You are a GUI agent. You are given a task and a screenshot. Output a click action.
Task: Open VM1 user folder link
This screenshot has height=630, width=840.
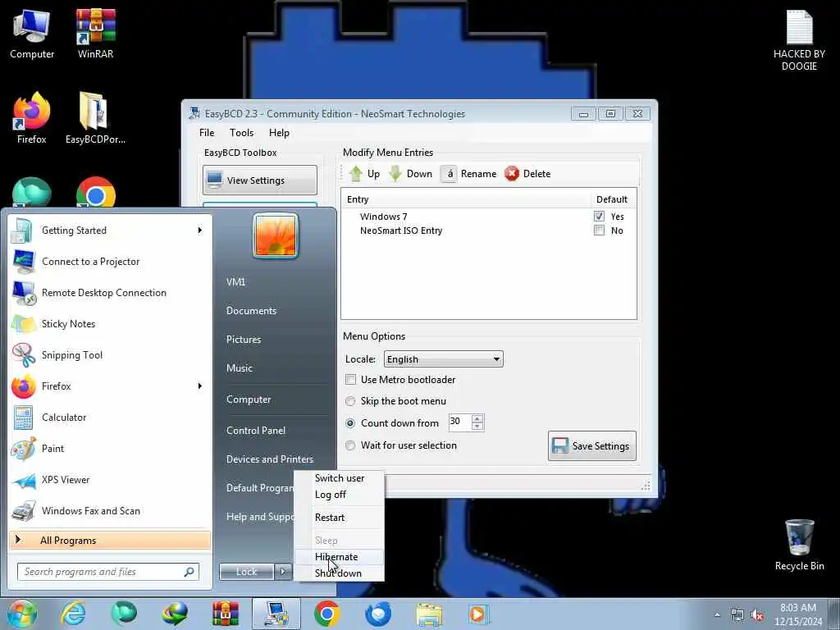235,282
